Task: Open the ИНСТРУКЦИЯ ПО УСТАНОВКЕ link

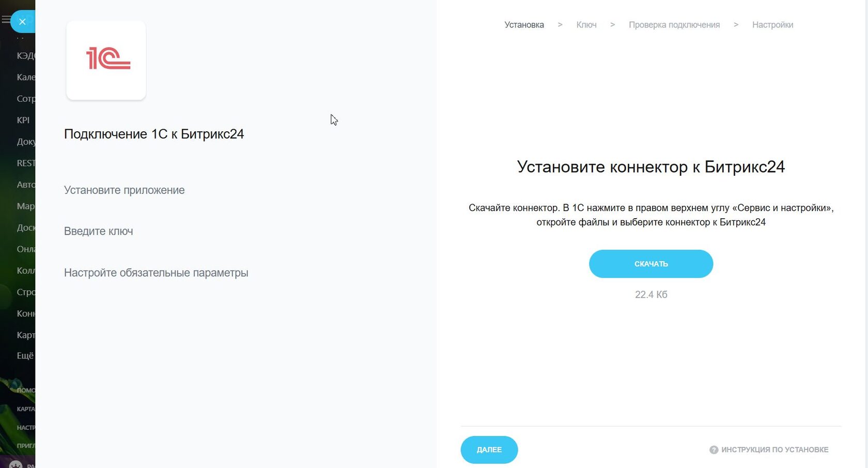Action: coord(774,450)
